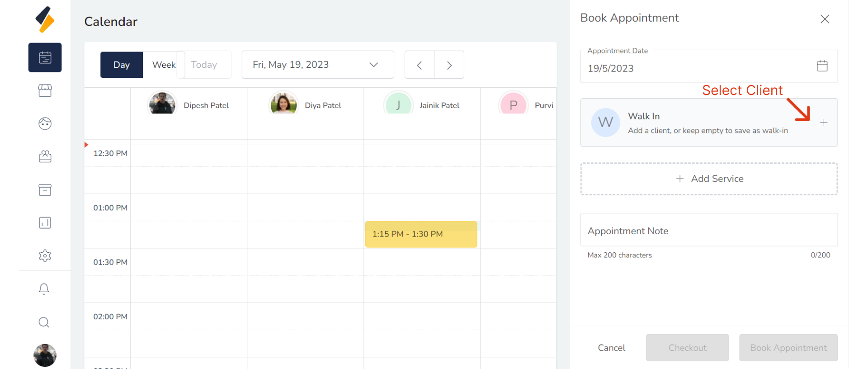Open the store icon in sidebar
This screenshot has height=369, width=868.
[x=45, y=90]
